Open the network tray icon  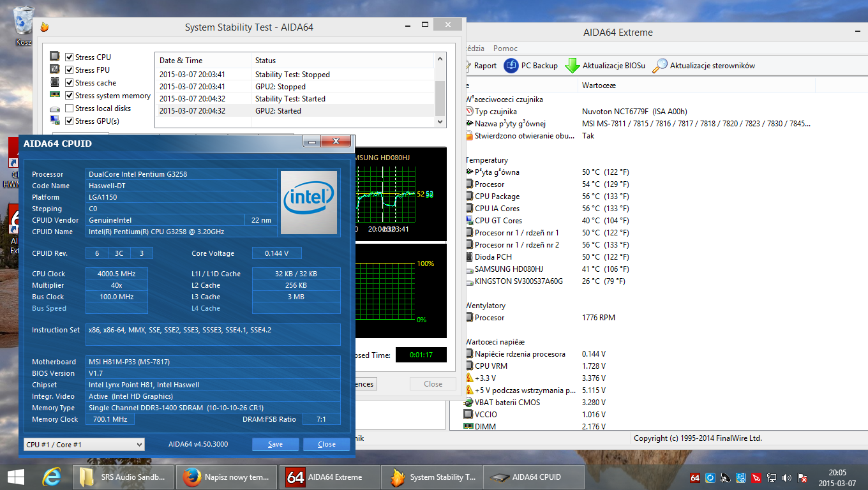tap(772, 477)
